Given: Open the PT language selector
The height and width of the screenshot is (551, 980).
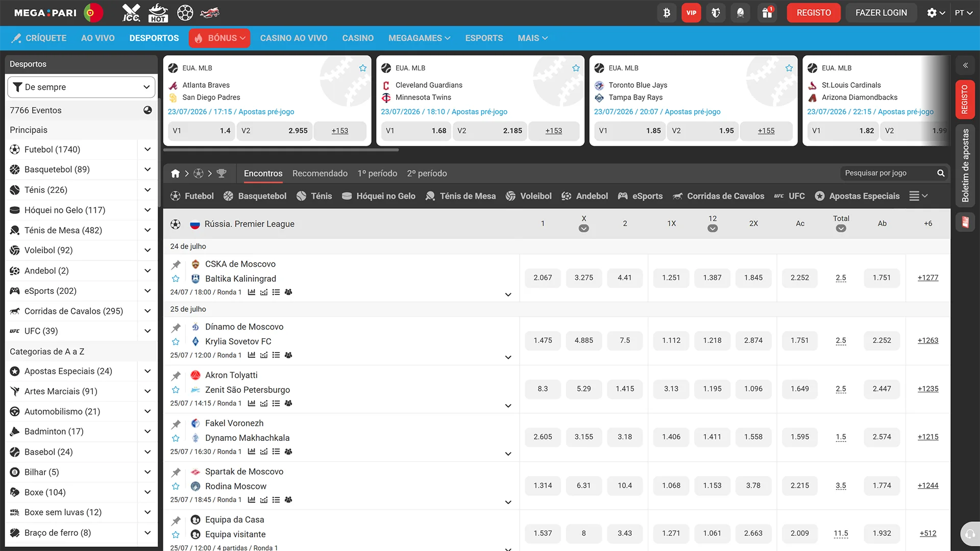Looking at the screenshot, I should pos(964,13).
